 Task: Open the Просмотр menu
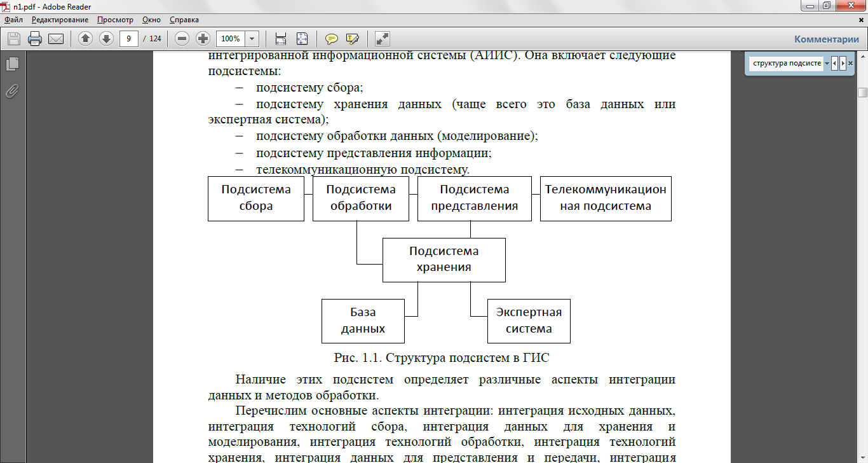[x=115, y=20]
